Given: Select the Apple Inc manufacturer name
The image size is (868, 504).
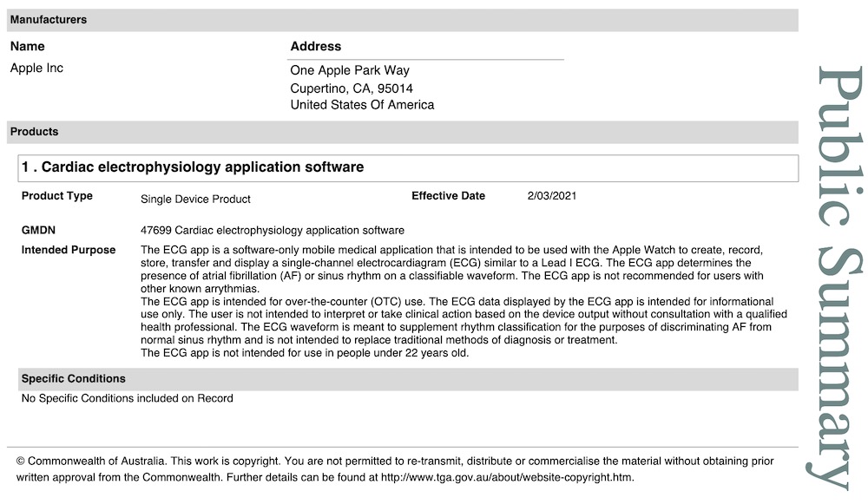Looking at the screenshot, I should (37, 68).
